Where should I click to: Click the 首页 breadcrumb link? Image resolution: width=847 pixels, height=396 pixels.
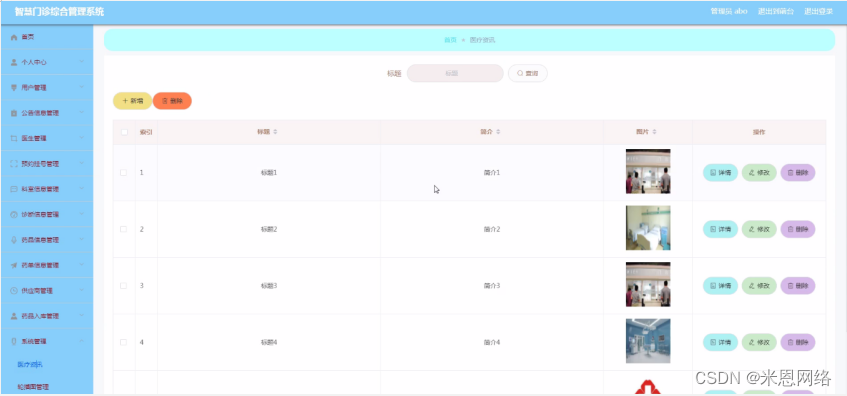point(450,40)
